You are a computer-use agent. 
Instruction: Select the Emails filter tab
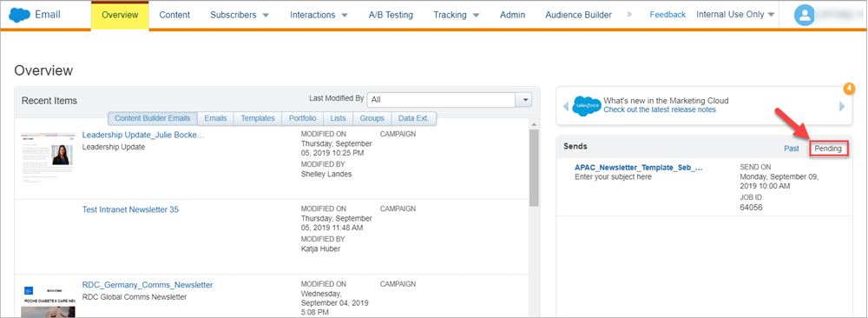point(216,118)
